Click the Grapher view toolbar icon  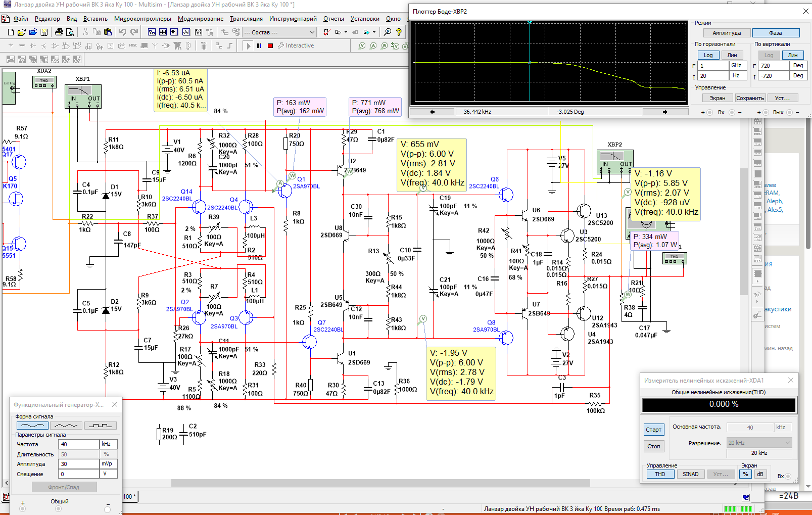pos(186,32)
